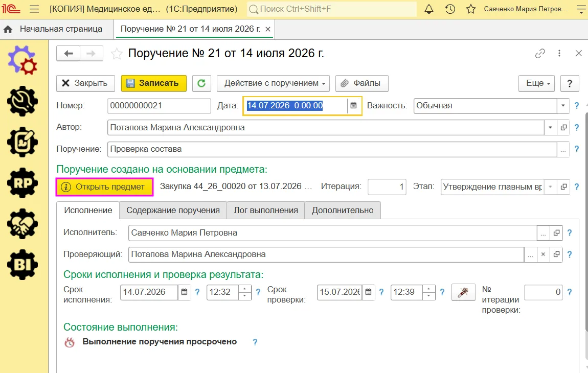Open the calendar for the Дата field

coord(353,106)
